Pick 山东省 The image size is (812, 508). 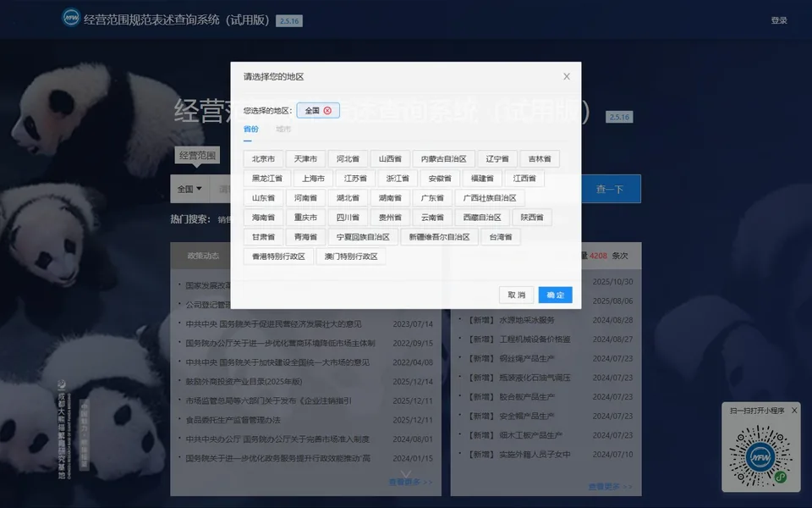click(x=263, y=198)
